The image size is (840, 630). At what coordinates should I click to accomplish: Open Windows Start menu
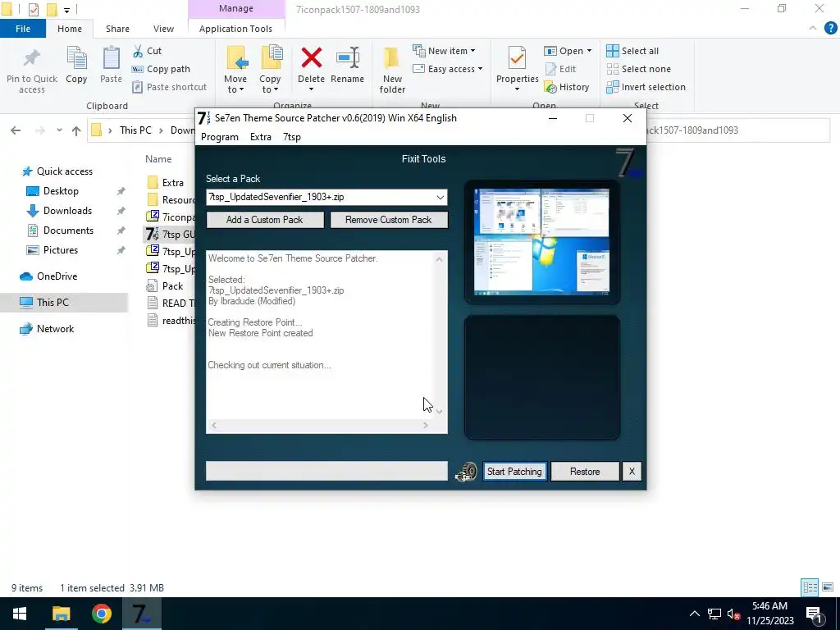point(20,614)
